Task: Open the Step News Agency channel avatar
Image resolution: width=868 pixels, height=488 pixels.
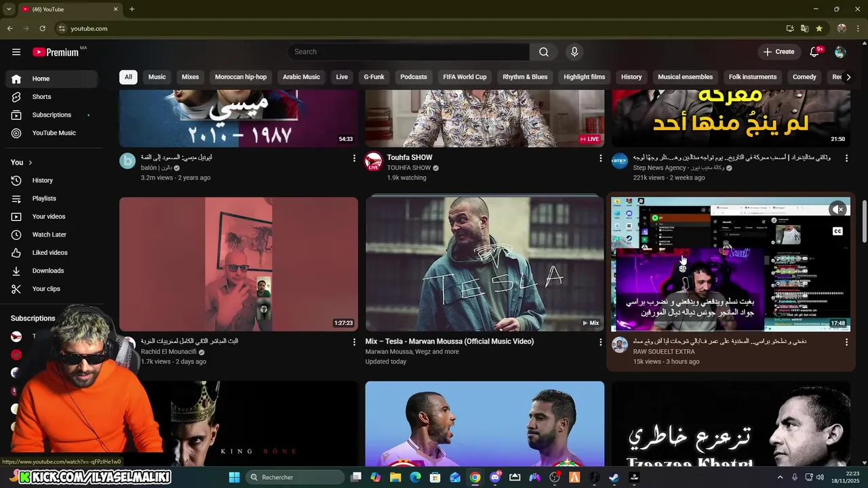Action: click(619, 161)
